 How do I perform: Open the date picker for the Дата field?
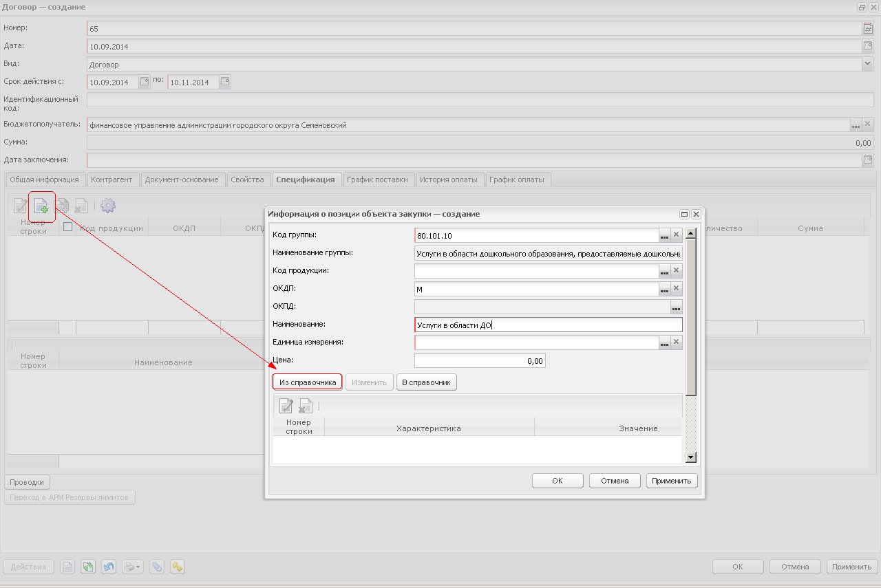tap(868, 46)
